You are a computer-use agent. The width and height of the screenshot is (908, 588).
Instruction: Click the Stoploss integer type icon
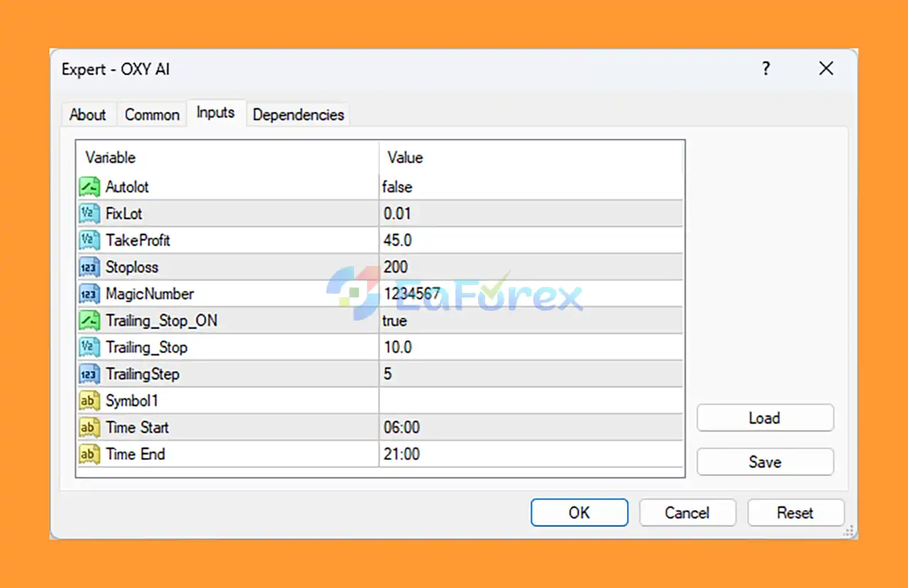tap(89, 267)
